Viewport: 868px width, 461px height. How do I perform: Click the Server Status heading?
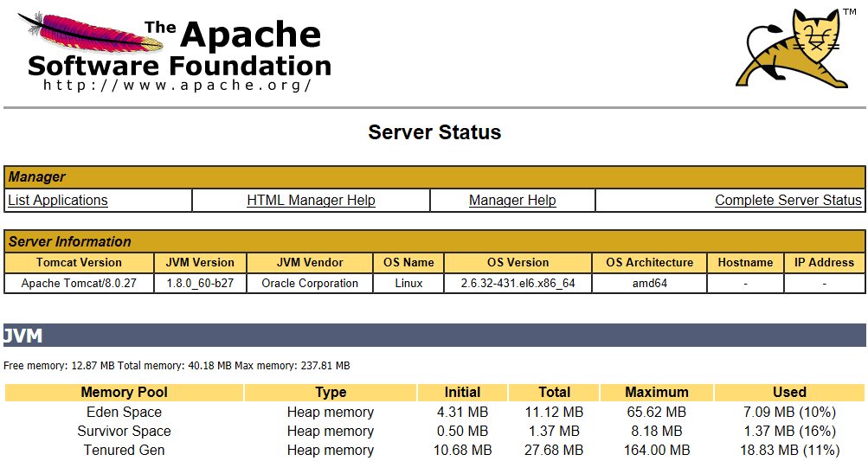pos(434,132)
